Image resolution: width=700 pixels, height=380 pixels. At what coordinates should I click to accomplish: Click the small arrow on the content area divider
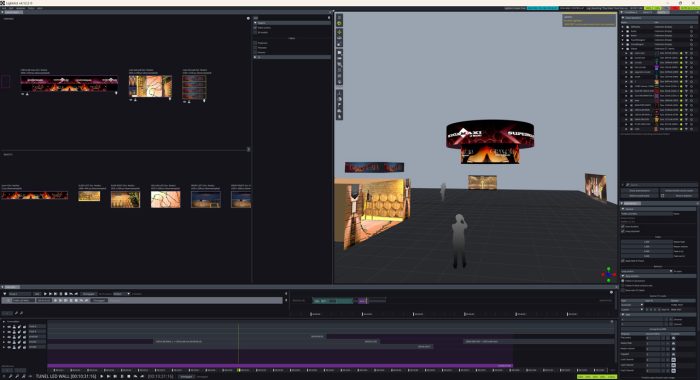[x=249, y=149]
